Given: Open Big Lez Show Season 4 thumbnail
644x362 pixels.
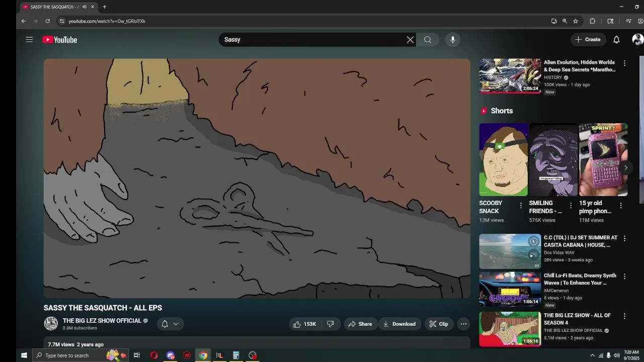Looking at the screenshot, I should 510,329.
